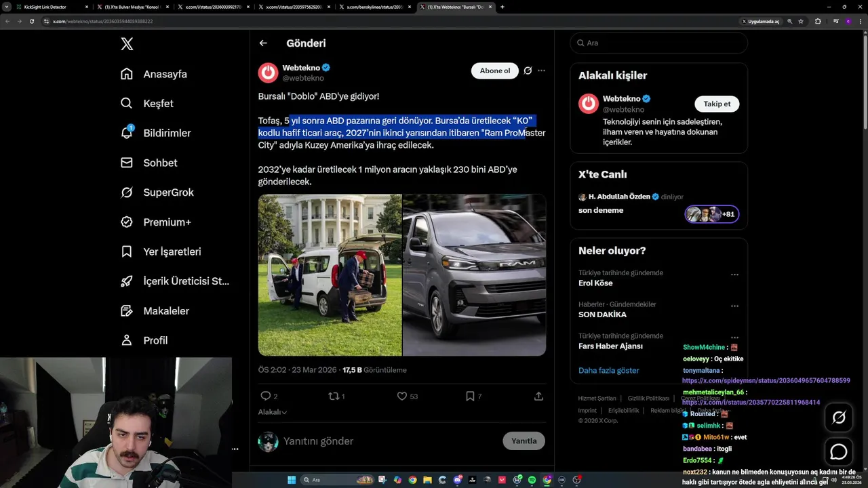Image resolution: width=868 pixels, height=488 pixels.
Task: Bookmark the post with the bookmark icon
Action: (x=470, y=396)
